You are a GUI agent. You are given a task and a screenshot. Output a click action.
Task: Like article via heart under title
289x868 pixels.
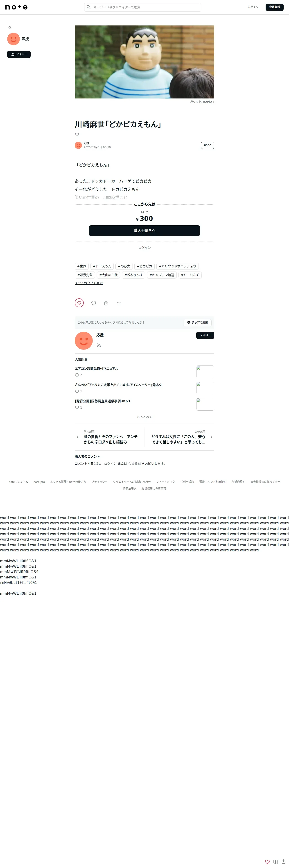77,135
